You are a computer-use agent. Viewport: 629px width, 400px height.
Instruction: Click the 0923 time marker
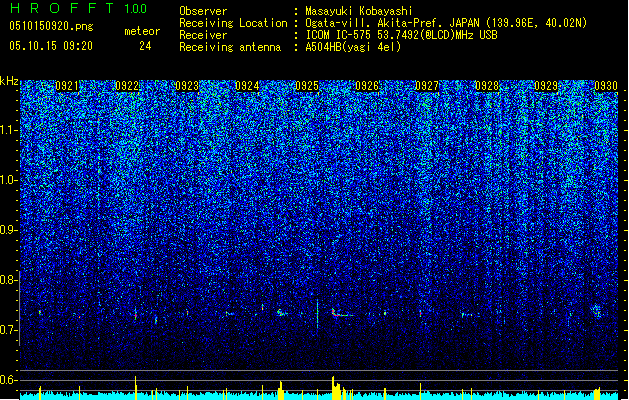tap(187, 86)
